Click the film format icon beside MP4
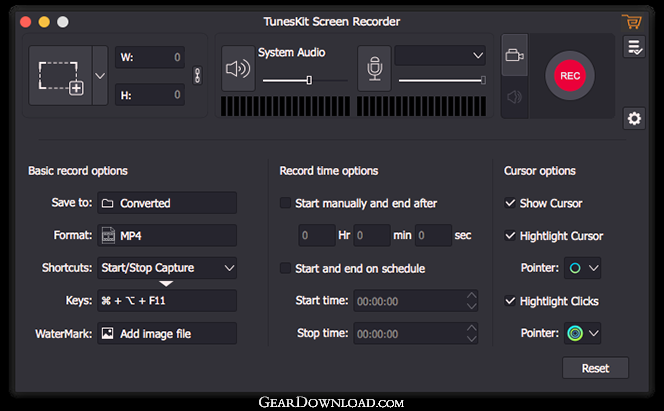Screen dimensions: 664x411 click(x=108, y=236)
